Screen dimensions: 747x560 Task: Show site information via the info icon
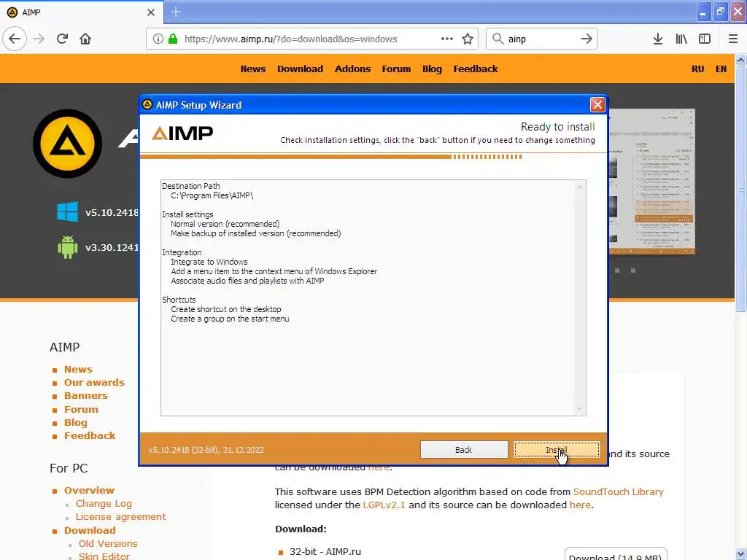tap(158, 39)
